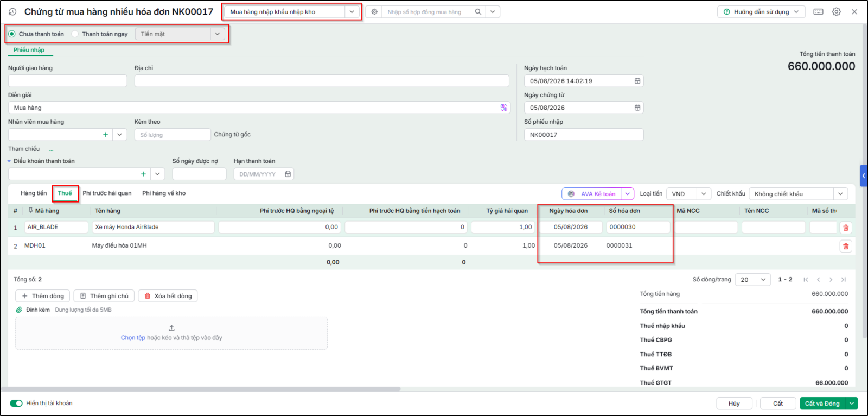Screen dimensions: 868x416
Task: Switch to Phí trước hải quan tab
Action: pos(107,193)
